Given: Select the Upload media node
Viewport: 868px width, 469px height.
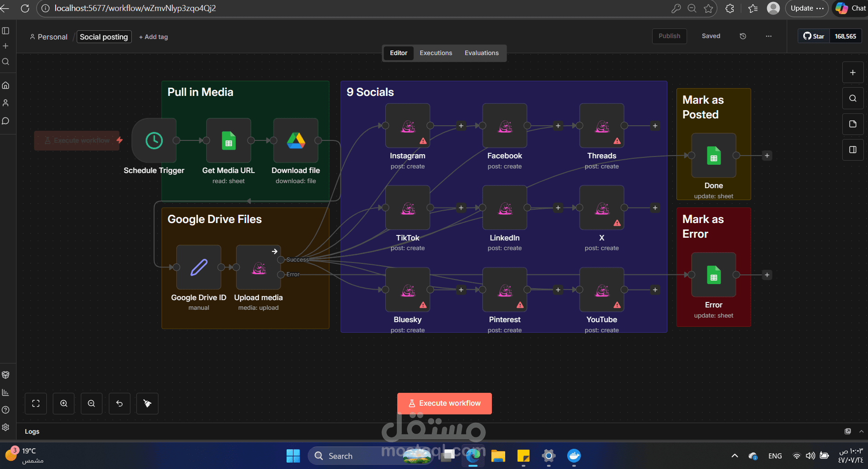Looking at the screenshot, I should pyautogui.click(x=259, y=267).
